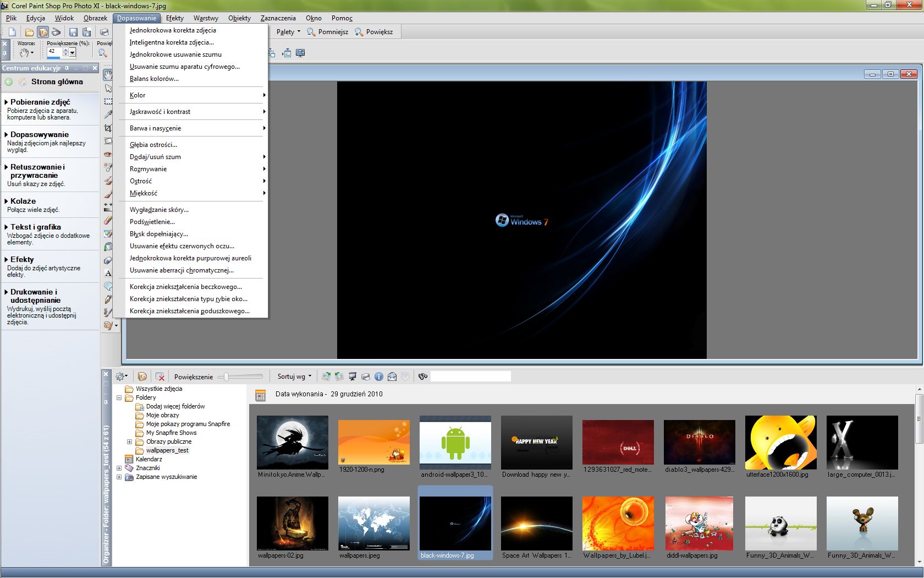Click the Open file folder icon

coord(29,32)
